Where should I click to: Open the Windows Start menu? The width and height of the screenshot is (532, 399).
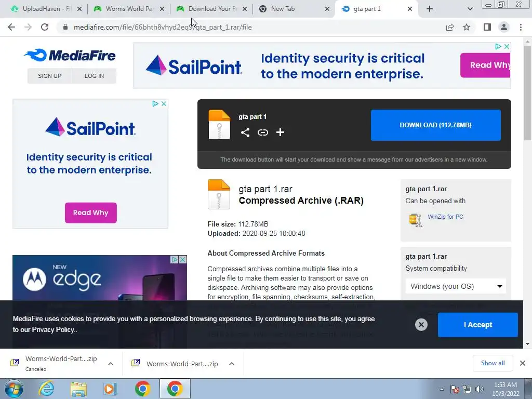coord(14,389)
